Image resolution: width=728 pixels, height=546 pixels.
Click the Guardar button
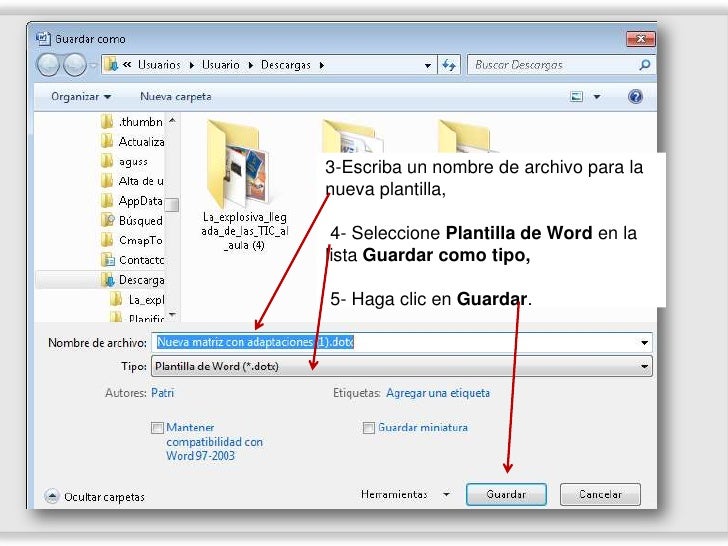point(506,494)
